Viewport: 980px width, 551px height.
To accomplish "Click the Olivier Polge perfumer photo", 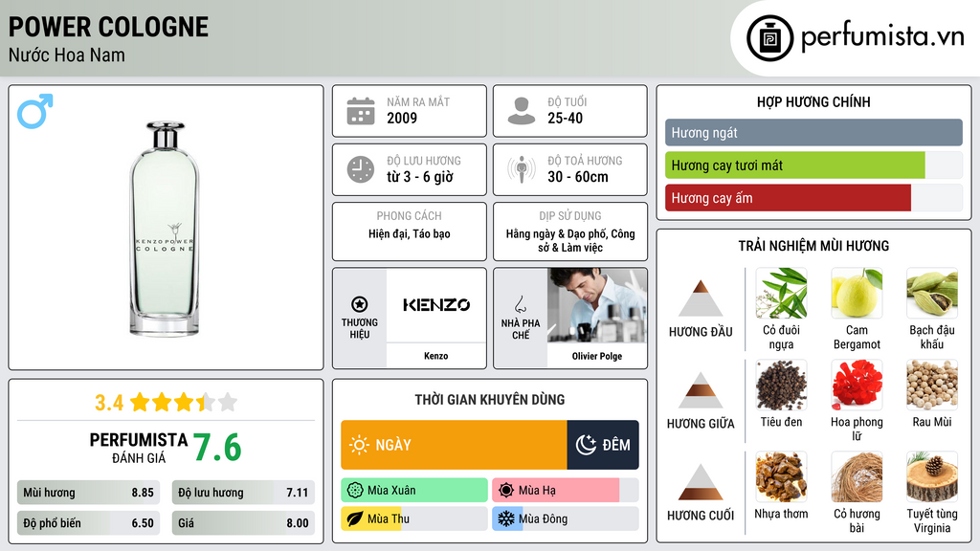I will (597, 305).
